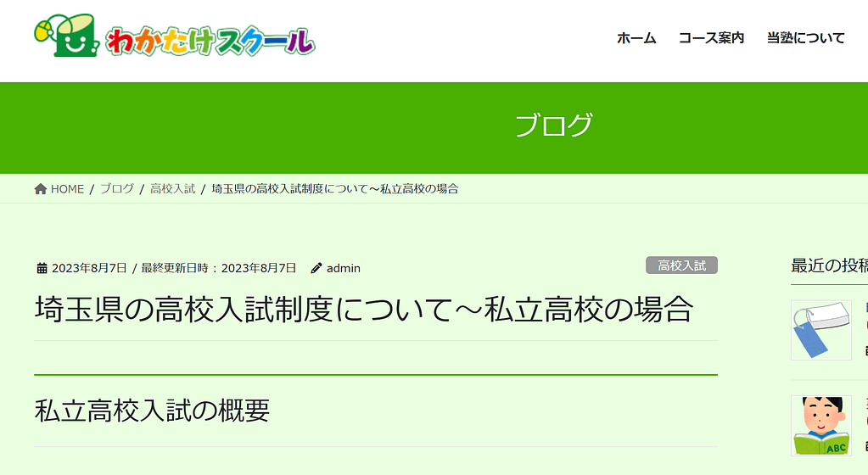Click the gray 高校入試 category badge

(x=681, y=265)
